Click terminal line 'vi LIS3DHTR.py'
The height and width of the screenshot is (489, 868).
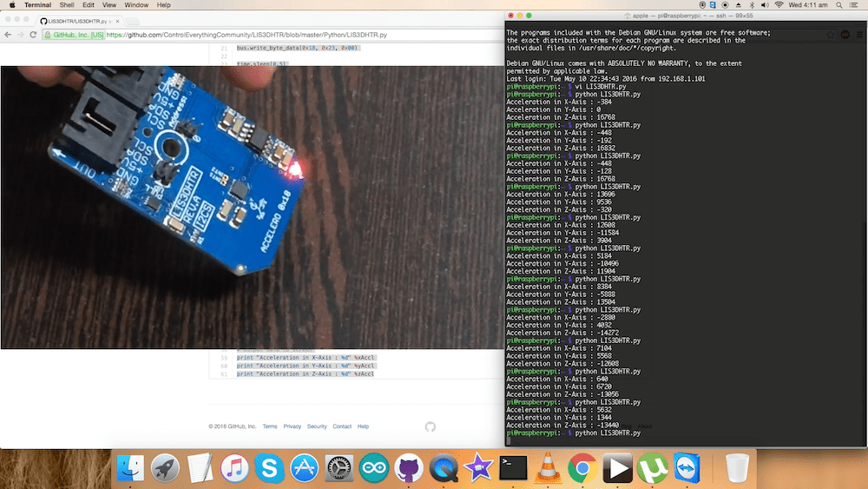point(600,86)
